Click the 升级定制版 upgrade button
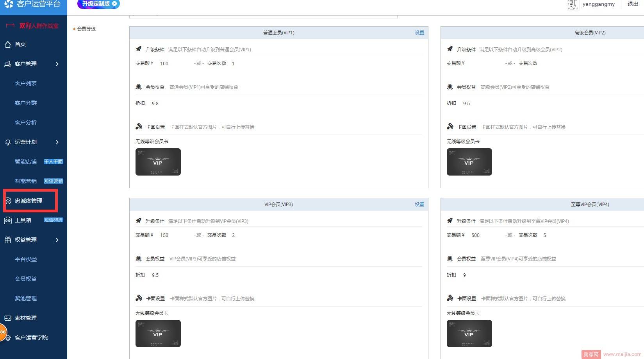This screenshot has width=644, height=359. 98,4
